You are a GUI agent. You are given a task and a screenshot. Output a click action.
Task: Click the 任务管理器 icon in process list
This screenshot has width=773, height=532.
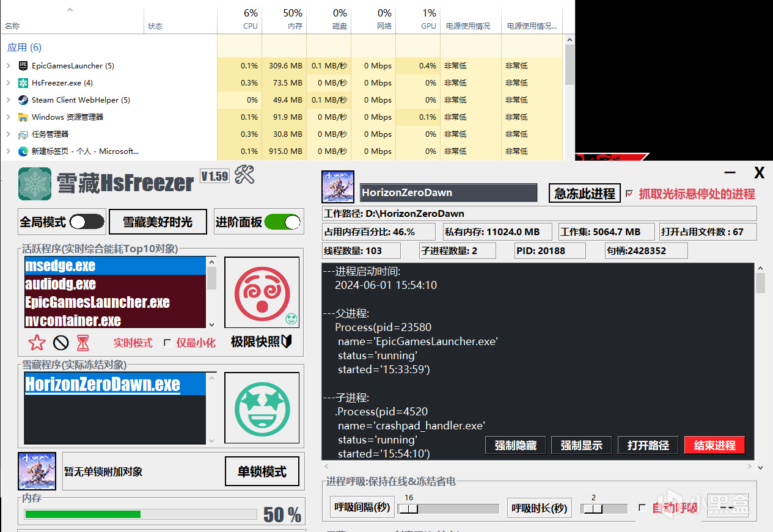coord(23,134)
